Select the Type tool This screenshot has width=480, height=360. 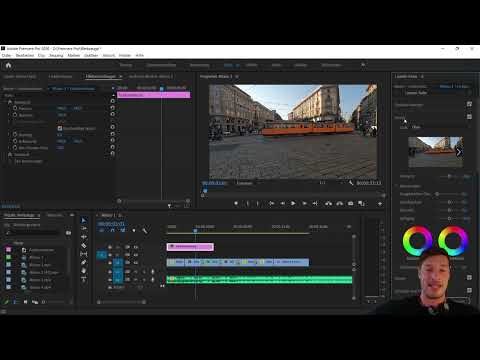84,279
